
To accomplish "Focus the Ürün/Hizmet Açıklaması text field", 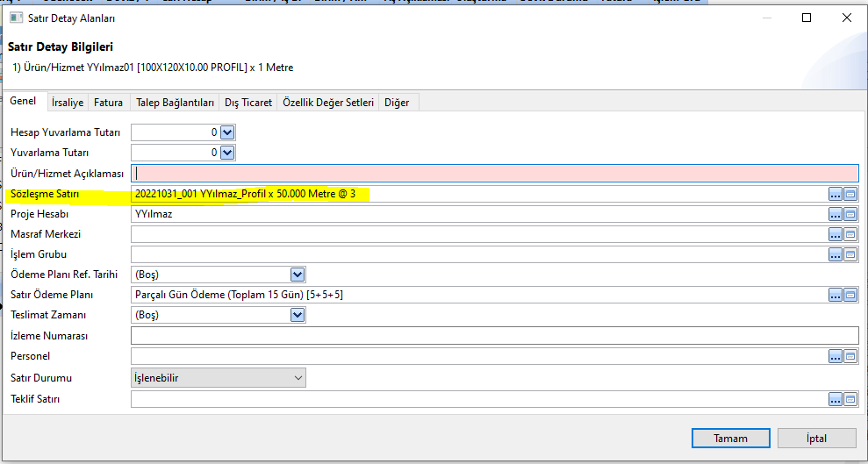I will pyautogui.click(x=494, y=174).
